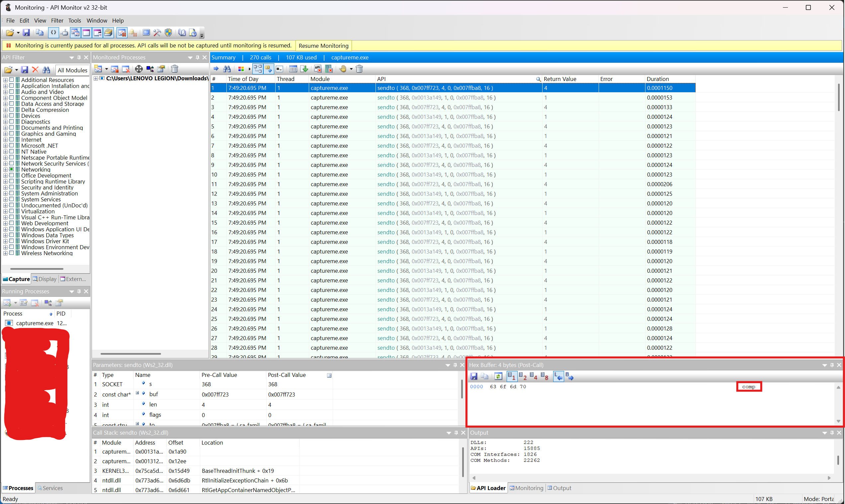Expand the Security and Identity tree node
Viewport: 845px width, 504px height.
[5, 187]
